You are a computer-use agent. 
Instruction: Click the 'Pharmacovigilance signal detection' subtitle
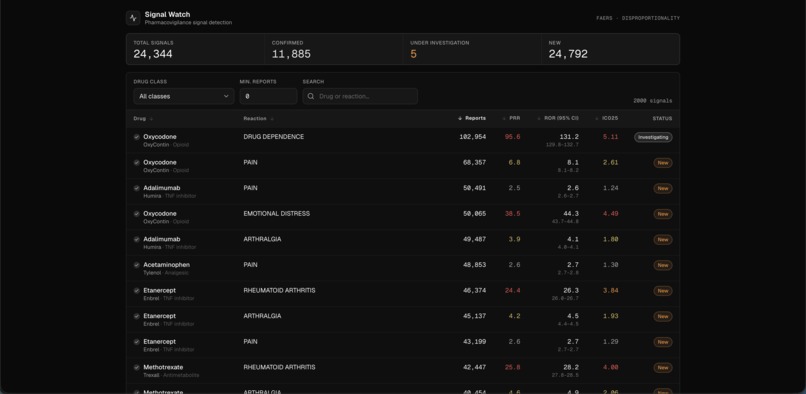click(x=188, y=23)
